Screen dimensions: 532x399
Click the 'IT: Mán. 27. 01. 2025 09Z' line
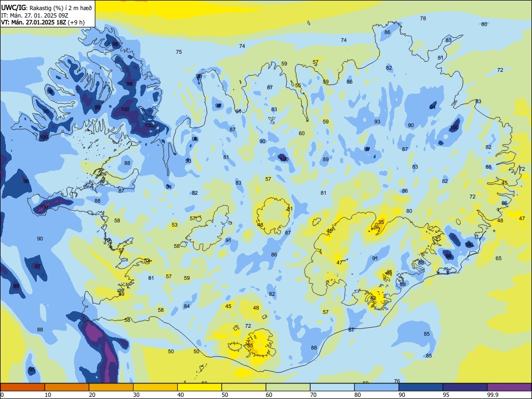pos(35,15)
